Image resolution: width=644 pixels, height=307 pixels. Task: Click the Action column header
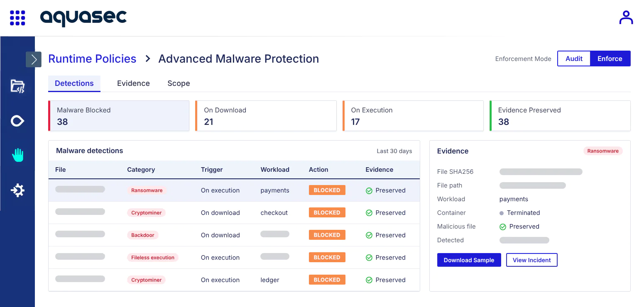pyautogui.click(x=318, y=170)
